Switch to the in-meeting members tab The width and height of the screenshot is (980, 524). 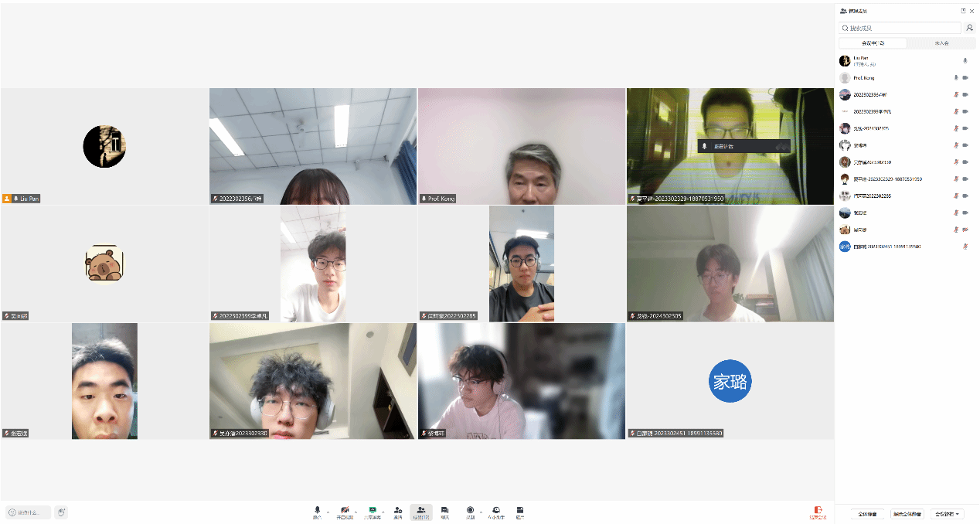[x=873, y=43]
